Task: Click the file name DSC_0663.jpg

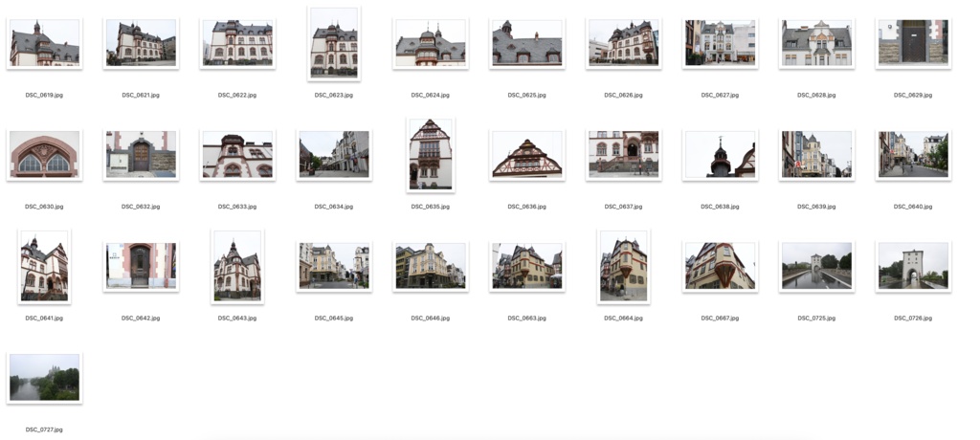Action: pyautogui.click(x=527, y=319)
